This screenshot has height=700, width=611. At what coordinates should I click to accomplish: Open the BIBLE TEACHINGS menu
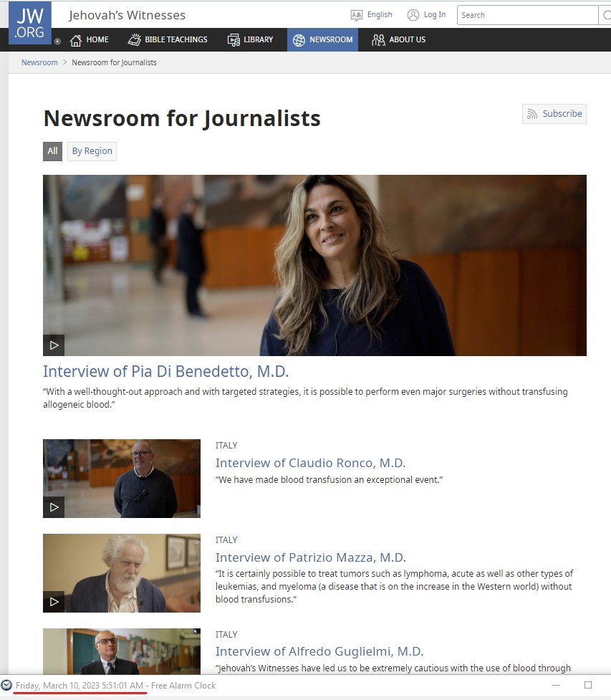(168, 39)
